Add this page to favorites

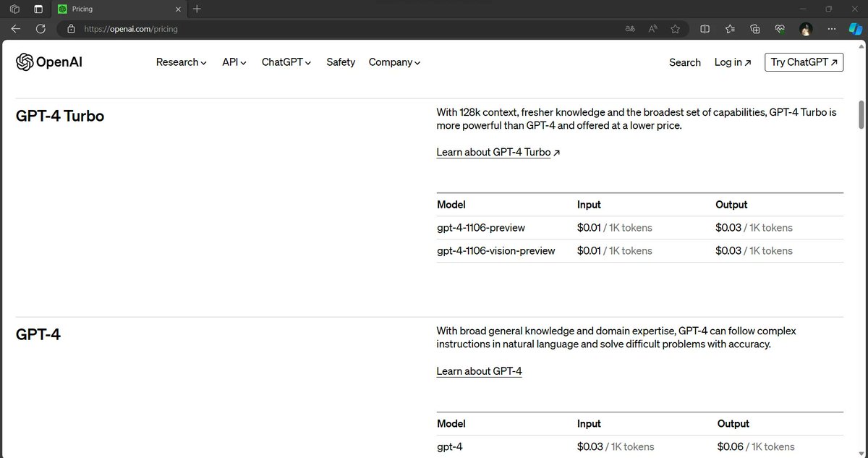click(675, 29)
